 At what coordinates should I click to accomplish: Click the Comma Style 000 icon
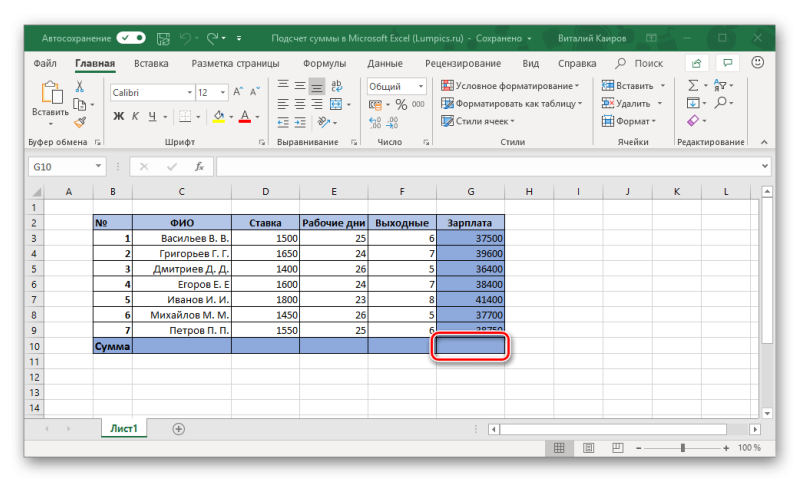(x=418, y=104)
